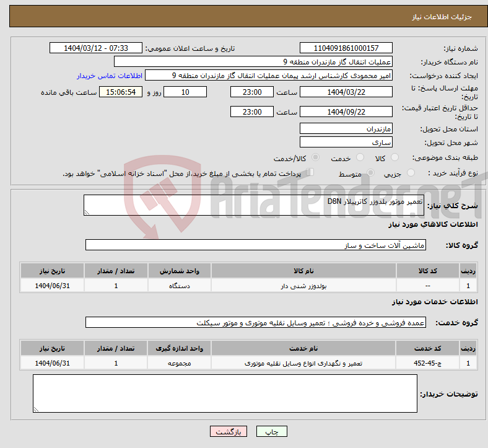This screenshot has height=448, width=488.
Task: Click the need number field 1104091861000157
Action: pos(346,48)
